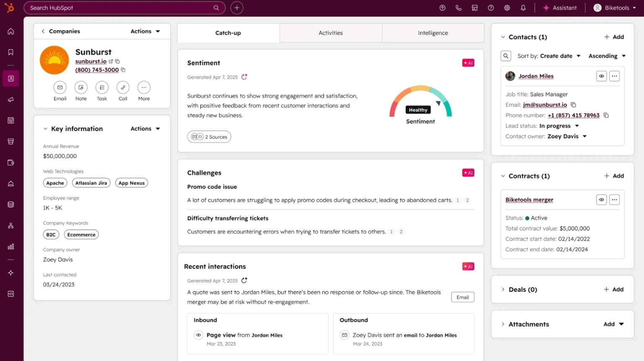644x361 pixels.
Task: Change the Ascending sort order
Action: click(x=607, y=56)
